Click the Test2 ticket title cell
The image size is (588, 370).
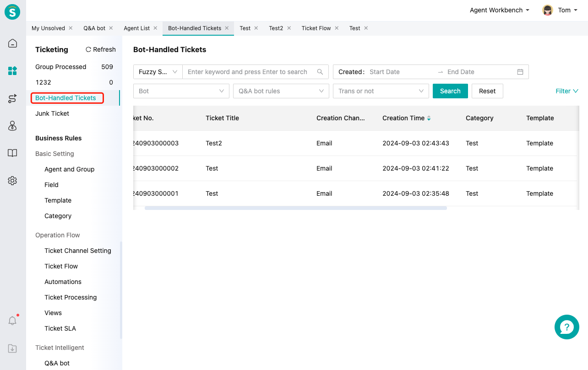click(x=214, y=143)
